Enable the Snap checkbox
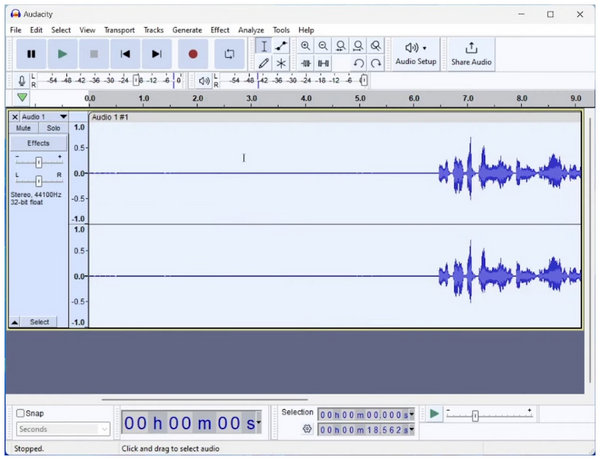Image resolution: width=600 pixels, height=460 pixels. tap(20, 413)
